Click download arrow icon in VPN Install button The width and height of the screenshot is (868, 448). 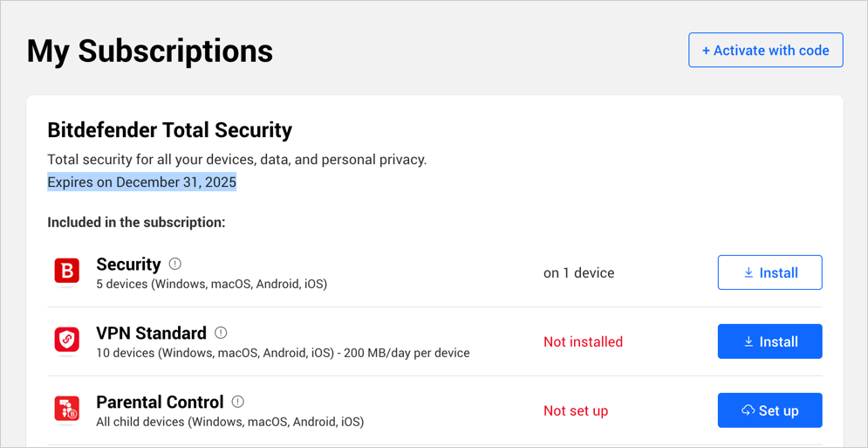(x=748, y=341)
